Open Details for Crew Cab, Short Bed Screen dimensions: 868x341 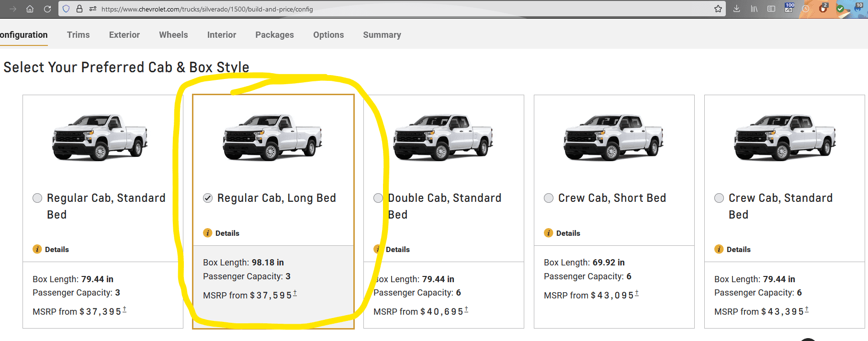[x=568, y=233]
